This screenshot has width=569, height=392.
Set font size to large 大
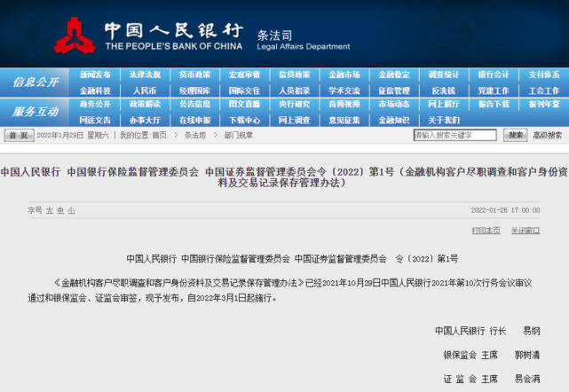[50, 210]
